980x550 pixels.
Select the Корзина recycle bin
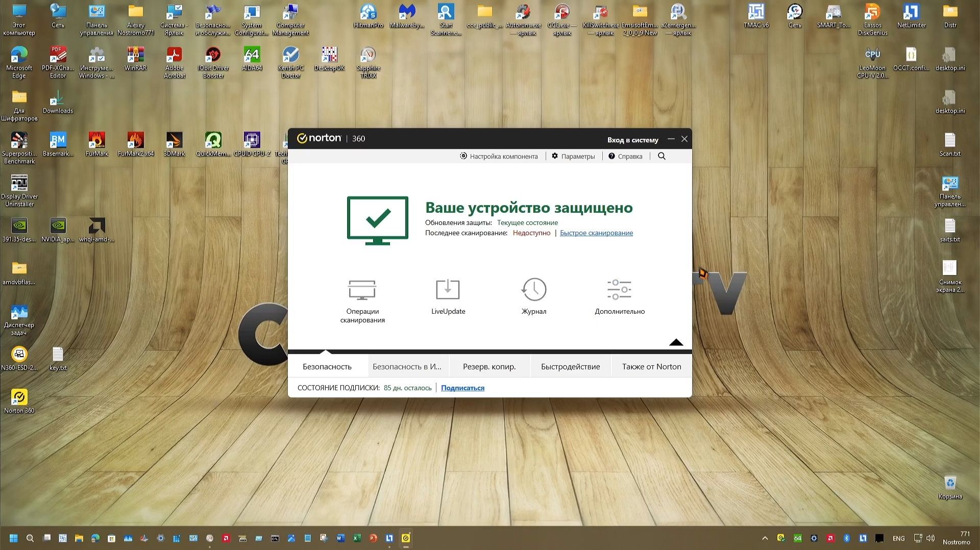coord(950,487)
